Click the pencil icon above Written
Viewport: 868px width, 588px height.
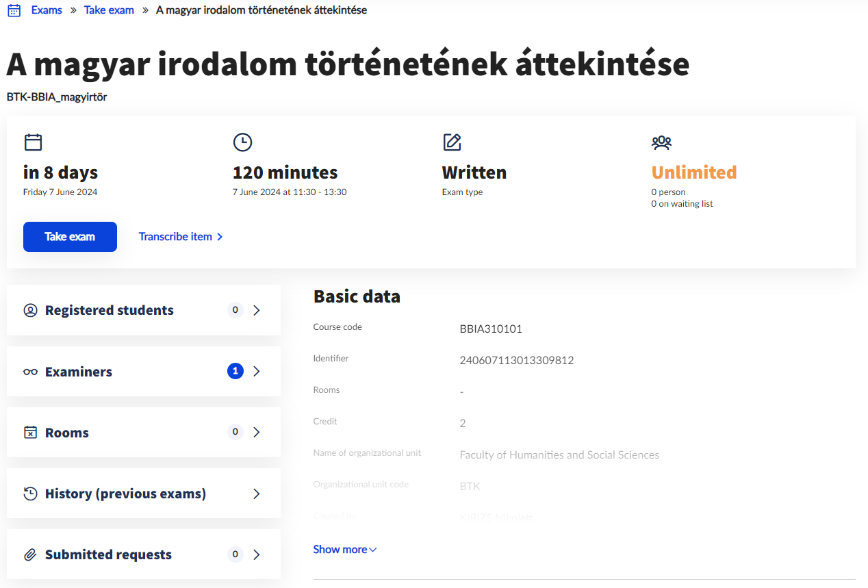point(452,142)
